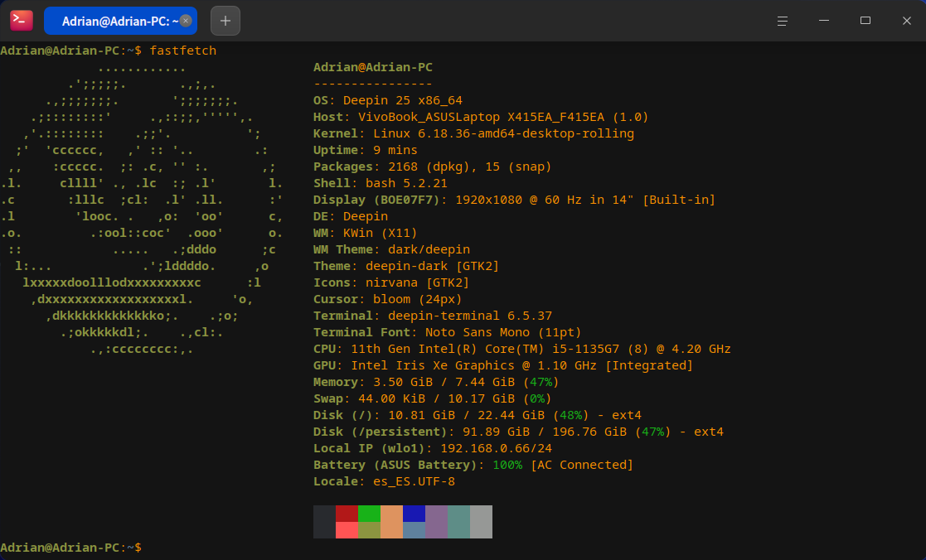Close the terminal window
Image resolution: width=926 pixels, height=560 pixels.
click(x=906, y=21)
